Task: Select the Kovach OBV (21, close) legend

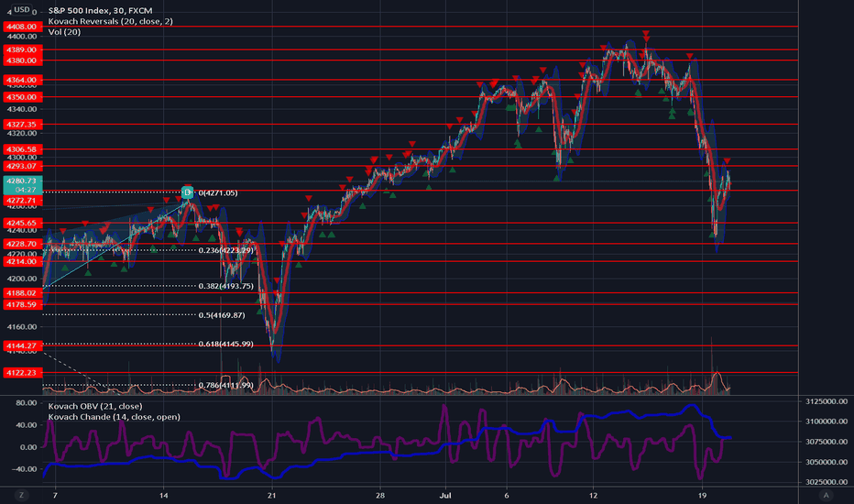Action: coord(95,407)
